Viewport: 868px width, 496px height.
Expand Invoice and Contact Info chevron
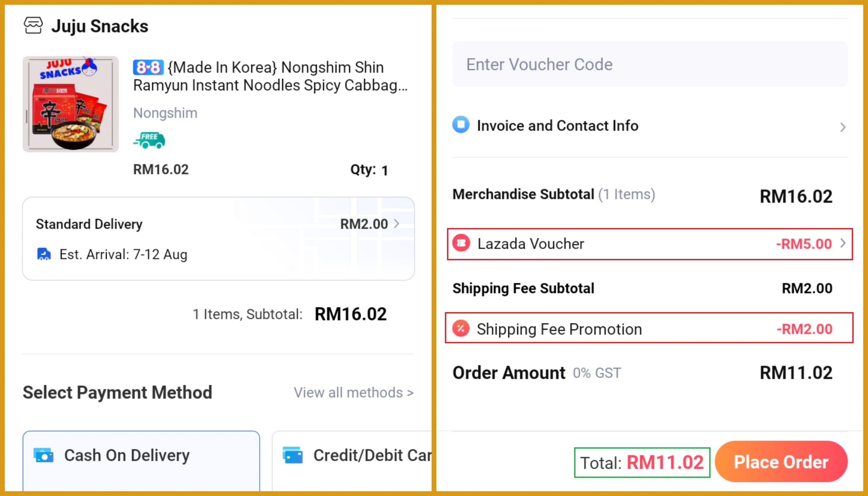pos(843,128)
